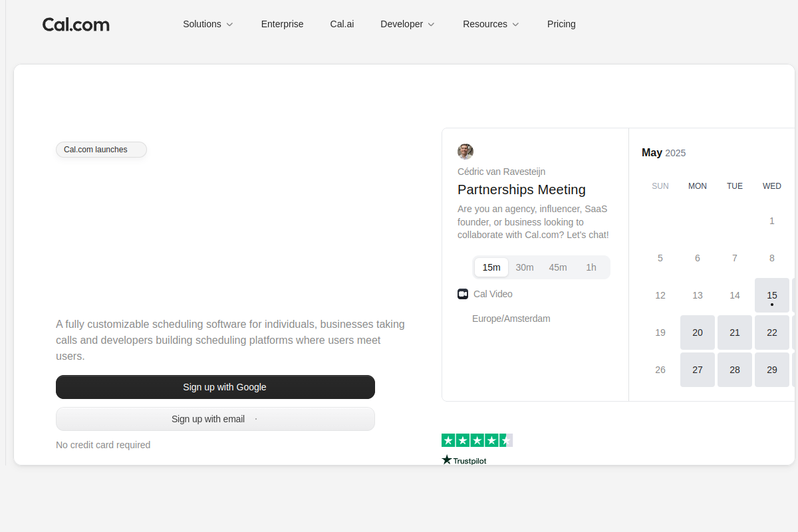This screenshot has height=532, width=798.
Task: Pick May 21 on the calendar
Action: (x=735, y=332)
